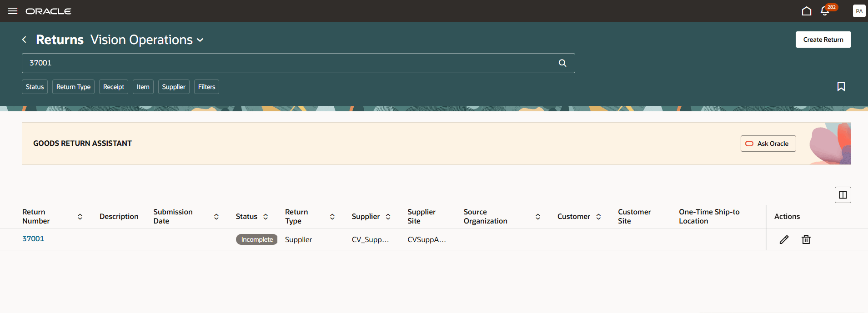Screen dimensions: 868x313
Task: Open the PA user profile menu
Action: (x=859, y=11)
